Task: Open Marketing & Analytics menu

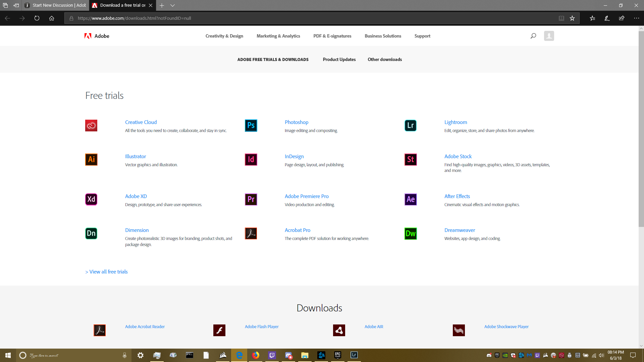Action: pyautogui.click(x=278, y=36)
